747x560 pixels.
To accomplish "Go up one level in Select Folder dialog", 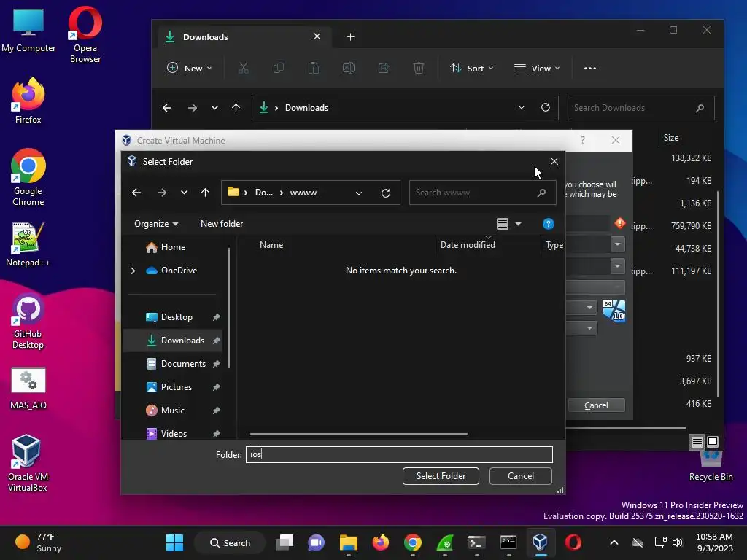I will [205, 192].
